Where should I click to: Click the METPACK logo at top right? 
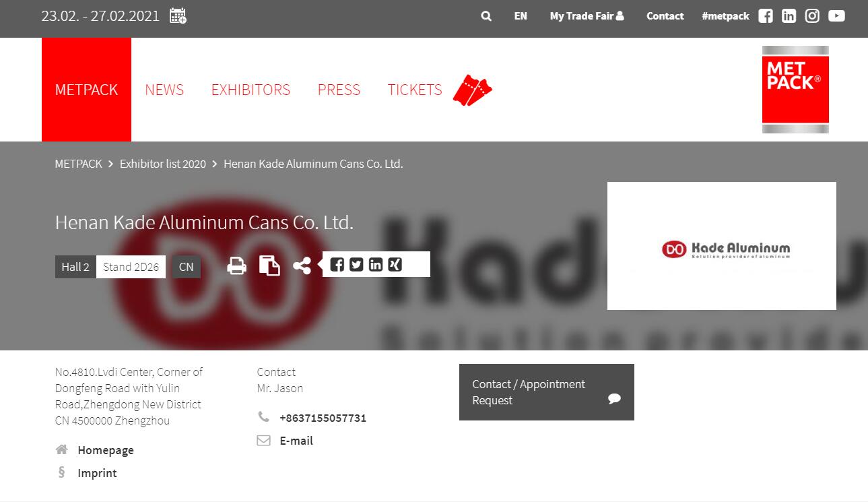[795, 90]
